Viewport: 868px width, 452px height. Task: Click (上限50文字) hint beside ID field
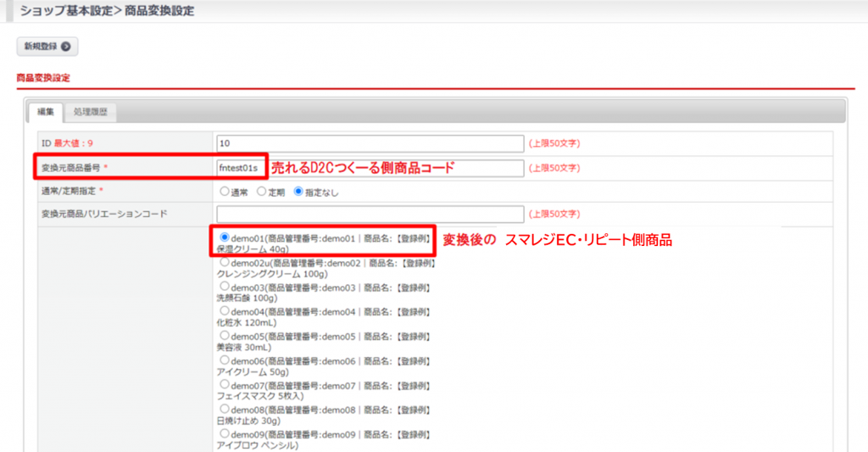point(554,143)
